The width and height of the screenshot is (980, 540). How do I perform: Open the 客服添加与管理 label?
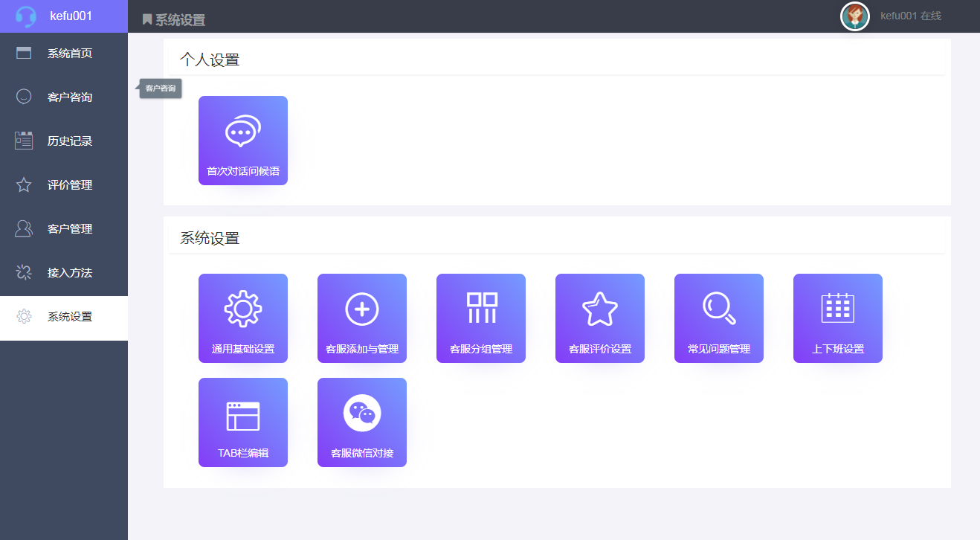click(362, 349)
